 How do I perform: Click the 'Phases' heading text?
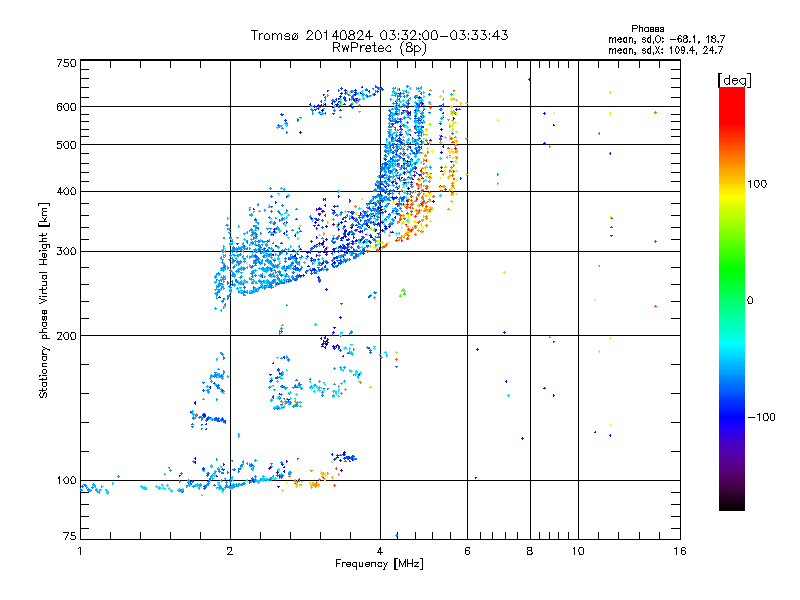pyautogui.click(x=647, y=29)
